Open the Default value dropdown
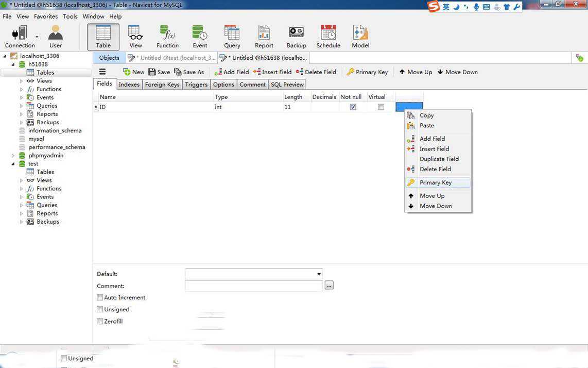 319,274
